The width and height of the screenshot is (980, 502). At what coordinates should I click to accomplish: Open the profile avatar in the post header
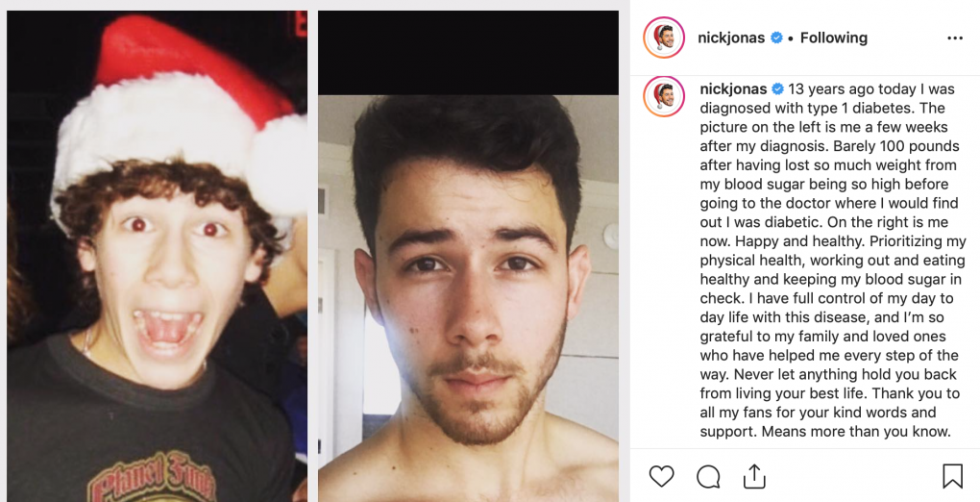[x=664, y=38]
